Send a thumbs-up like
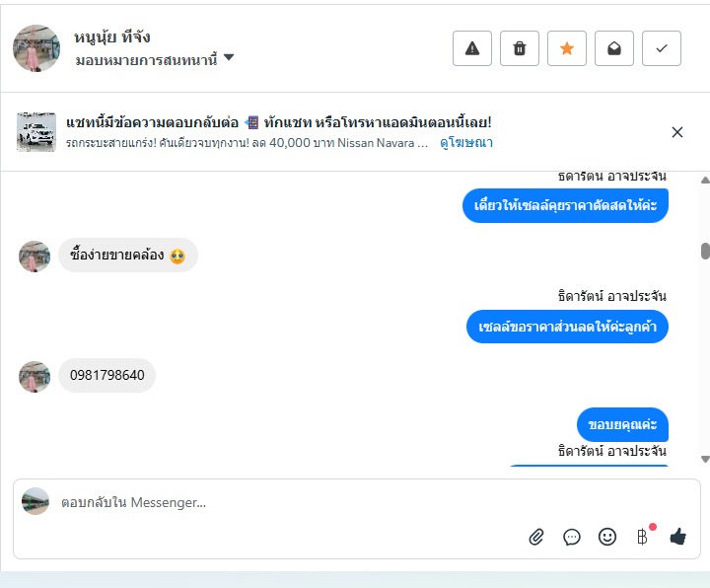The height and width of the screenshot is (588, 710). pyautogui.click(x=677, y=537)
